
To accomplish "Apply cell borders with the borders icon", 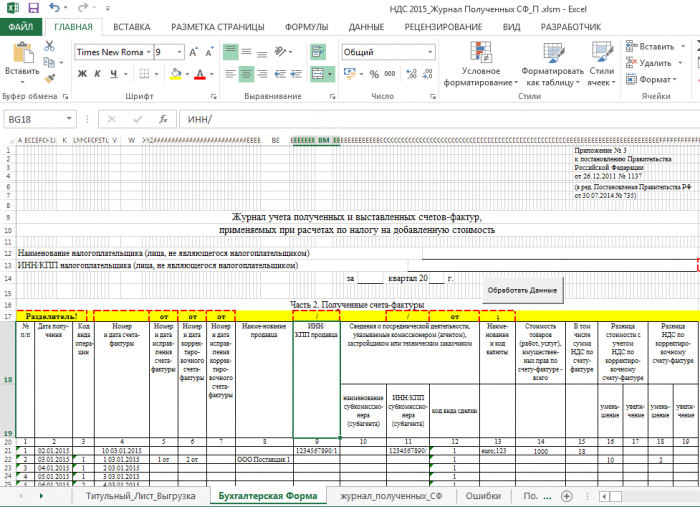I will (144, 74).
